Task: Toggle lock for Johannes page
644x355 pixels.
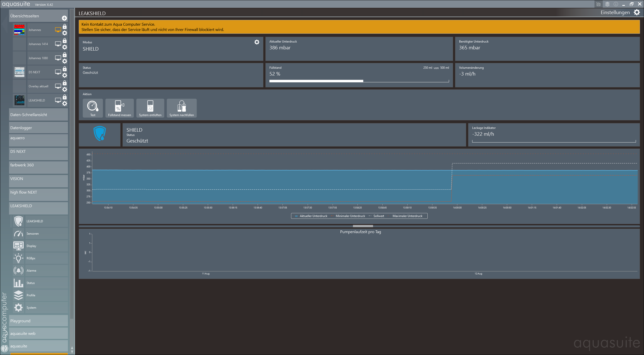Action: (x=65, y=26)
